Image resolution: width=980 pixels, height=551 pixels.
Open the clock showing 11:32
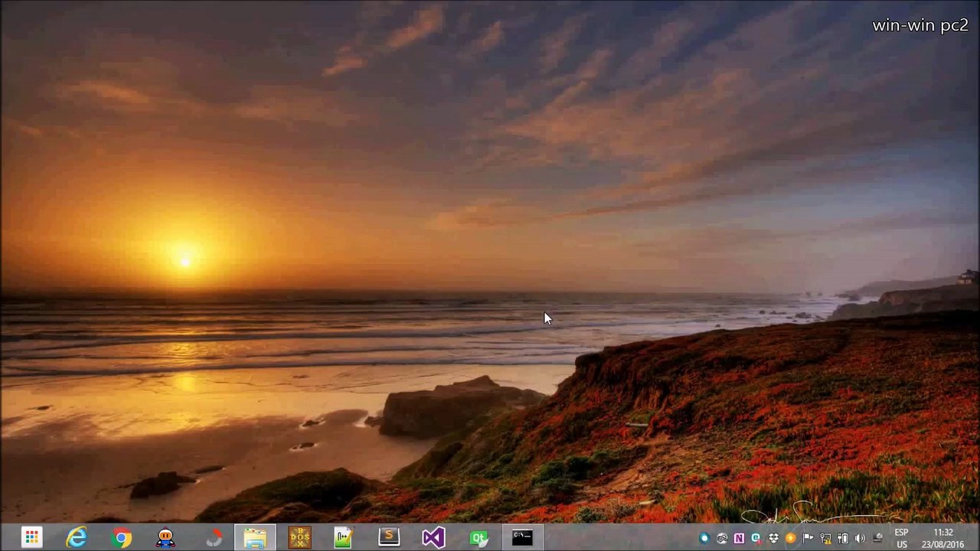(943, 538)
